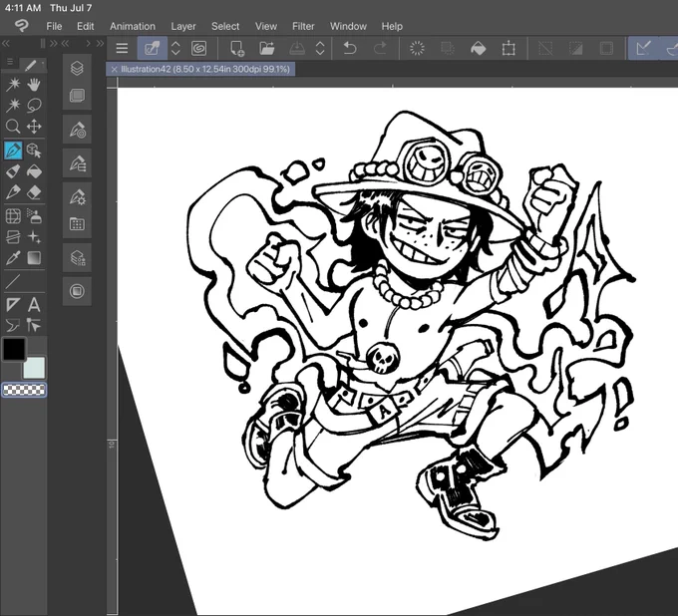
Task: Click Clear Outside Selection icon
Action: click(448, 48)
